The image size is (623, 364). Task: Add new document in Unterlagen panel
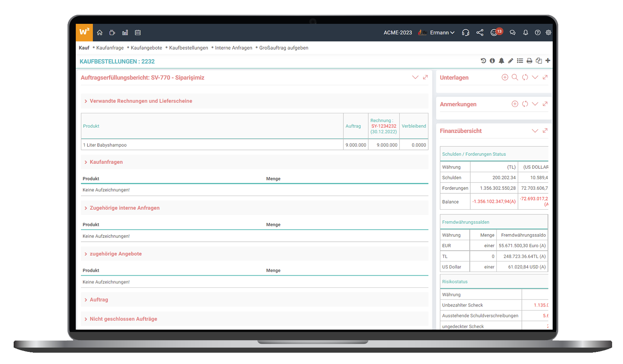click(x=505, y=77)
